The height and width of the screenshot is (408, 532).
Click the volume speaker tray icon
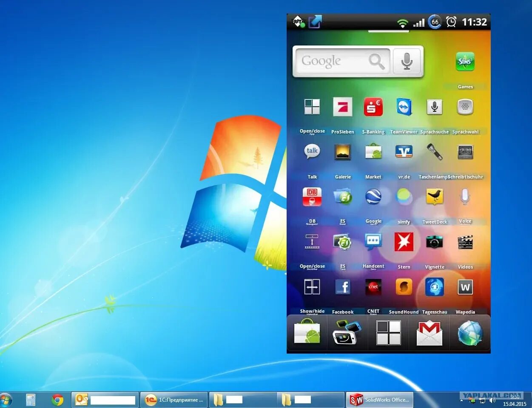(x=492, y=400)
